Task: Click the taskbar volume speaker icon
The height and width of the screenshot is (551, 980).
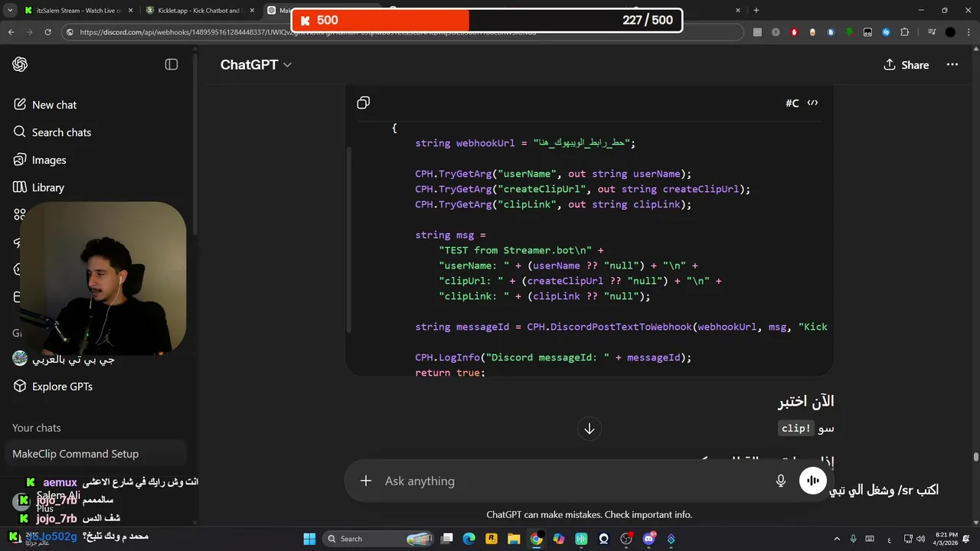Action: (x=920, y=539)
